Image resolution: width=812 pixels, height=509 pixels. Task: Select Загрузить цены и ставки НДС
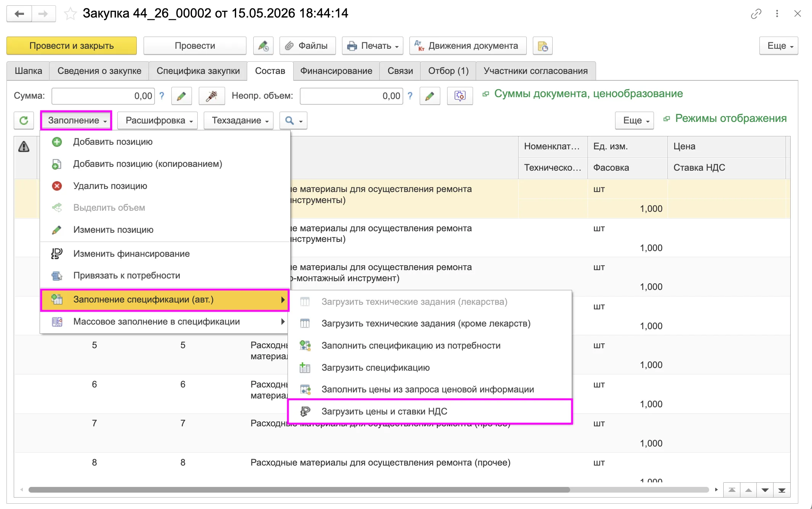(430, 411)
